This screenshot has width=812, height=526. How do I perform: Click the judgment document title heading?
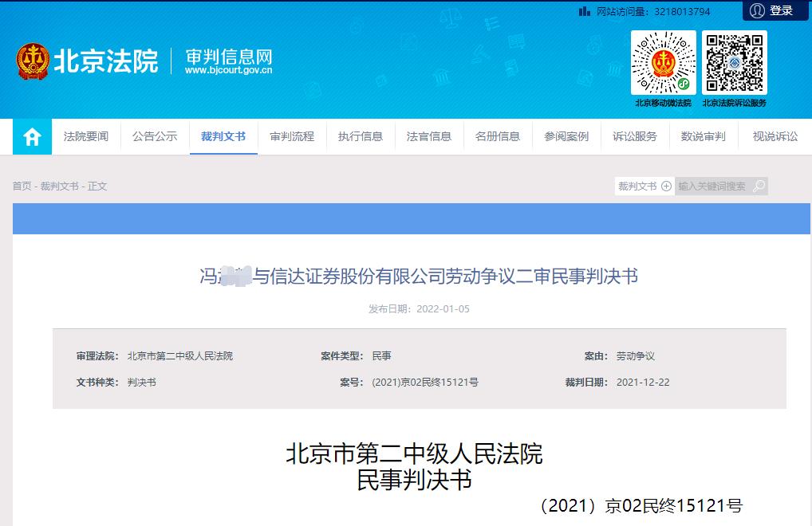point(419,277)
